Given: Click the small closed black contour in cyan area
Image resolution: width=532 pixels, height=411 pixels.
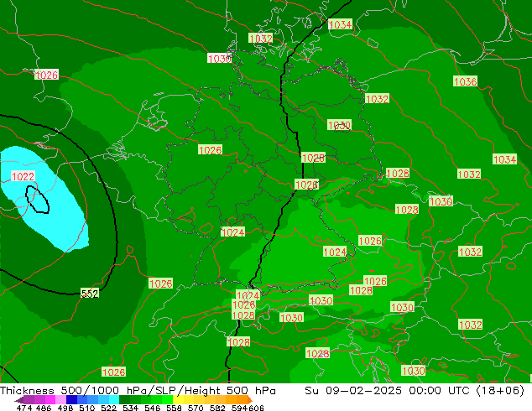Looking at the screenshot, I should pyautogui.click(x=38, y=200).
